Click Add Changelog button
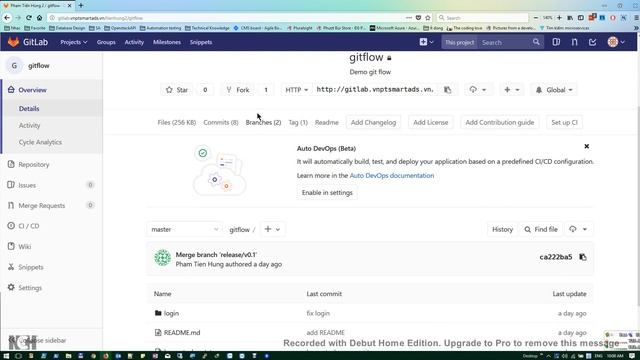Image resolution: width=640 pixels, height=360 pixels. 373,122
